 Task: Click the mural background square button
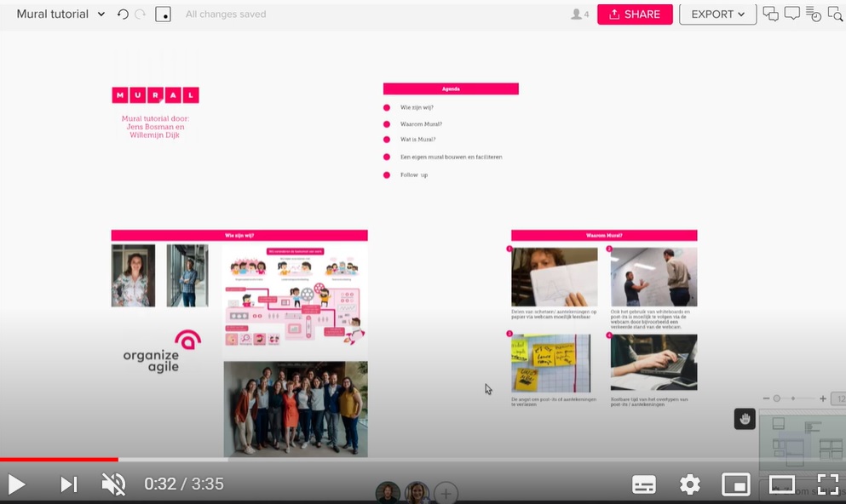click(163, 14)
